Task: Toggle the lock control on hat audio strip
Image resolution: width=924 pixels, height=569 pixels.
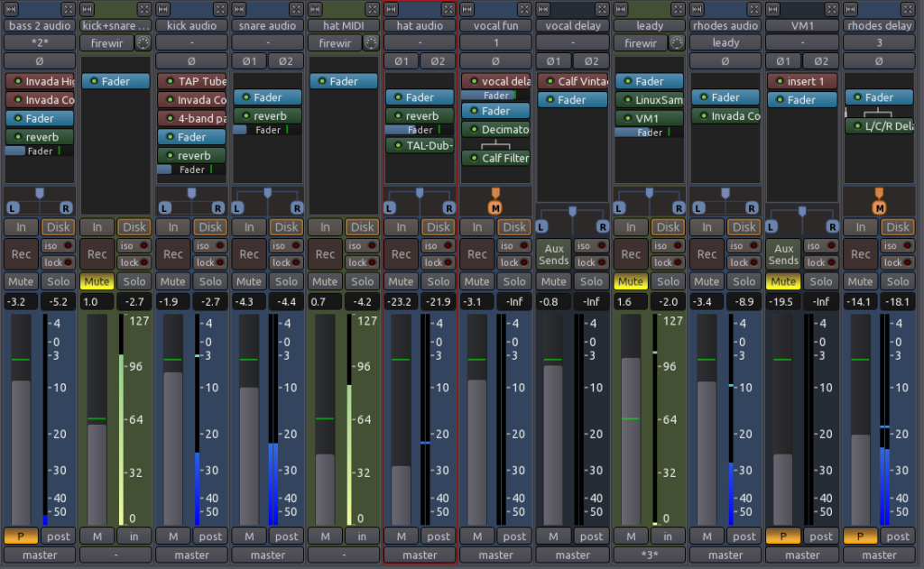Action: coord(439,262)
